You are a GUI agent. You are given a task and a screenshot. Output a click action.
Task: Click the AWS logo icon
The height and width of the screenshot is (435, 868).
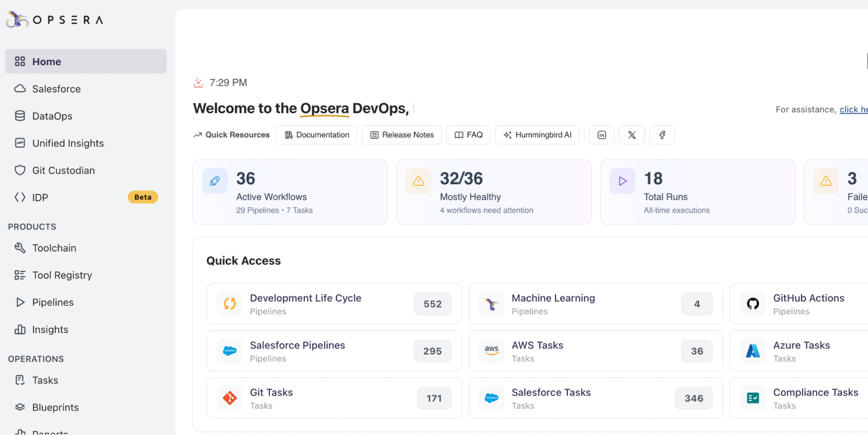coord(491,351)
